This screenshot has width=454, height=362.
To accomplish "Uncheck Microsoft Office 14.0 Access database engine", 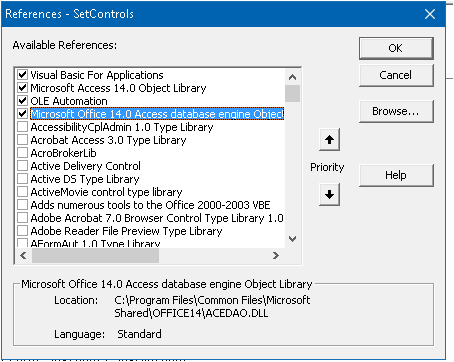I will [x=22, y=114].
